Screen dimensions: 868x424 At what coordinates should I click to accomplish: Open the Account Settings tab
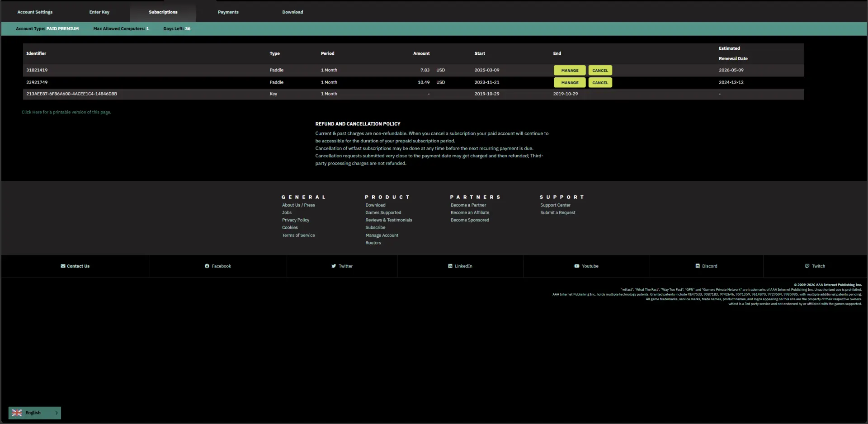[35, 12]
